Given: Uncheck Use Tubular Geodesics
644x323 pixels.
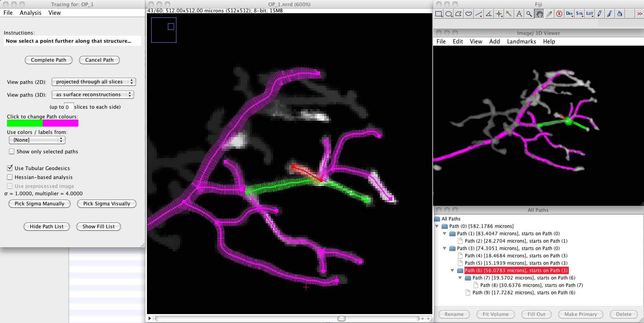Looking at the screenshot, I should (10, 168).
